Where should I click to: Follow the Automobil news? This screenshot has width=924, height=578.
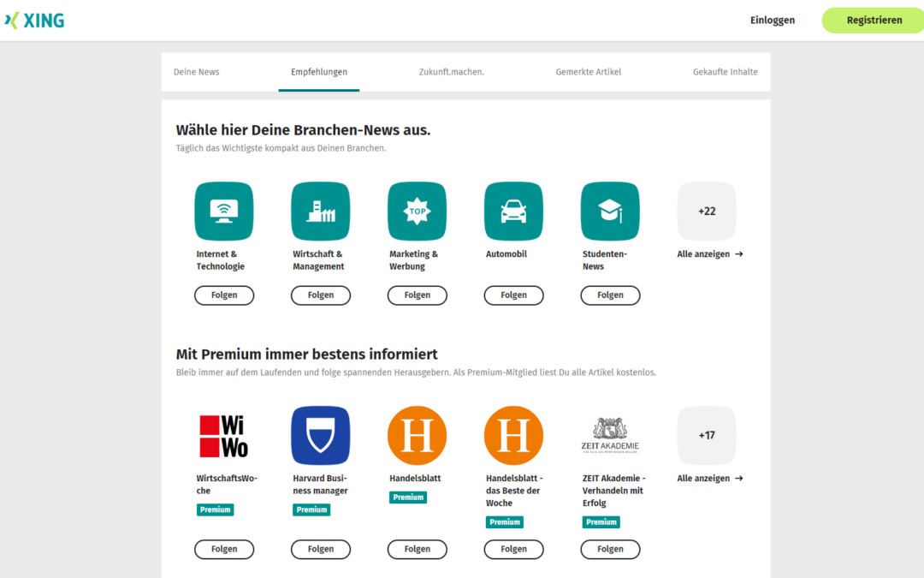click(514, 295)
